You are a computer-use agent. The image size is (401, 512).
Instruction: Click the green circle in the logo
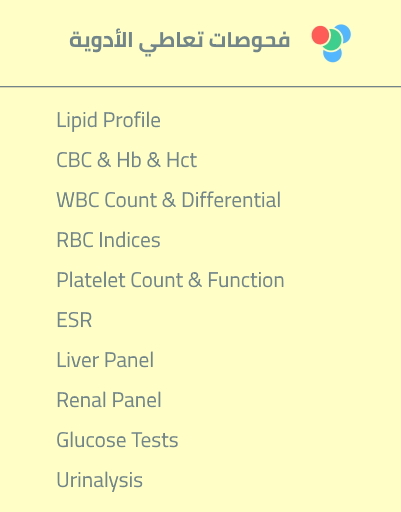point(332,41)
